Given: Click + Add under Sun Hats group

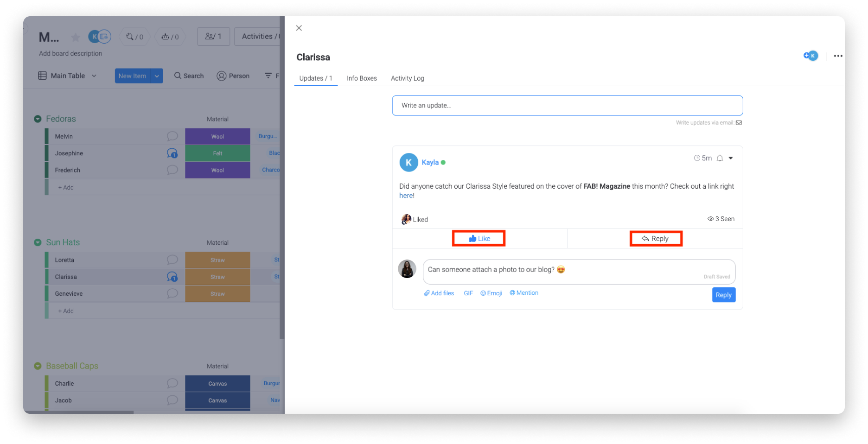Looking at the screenshot, I should point(66,311).
